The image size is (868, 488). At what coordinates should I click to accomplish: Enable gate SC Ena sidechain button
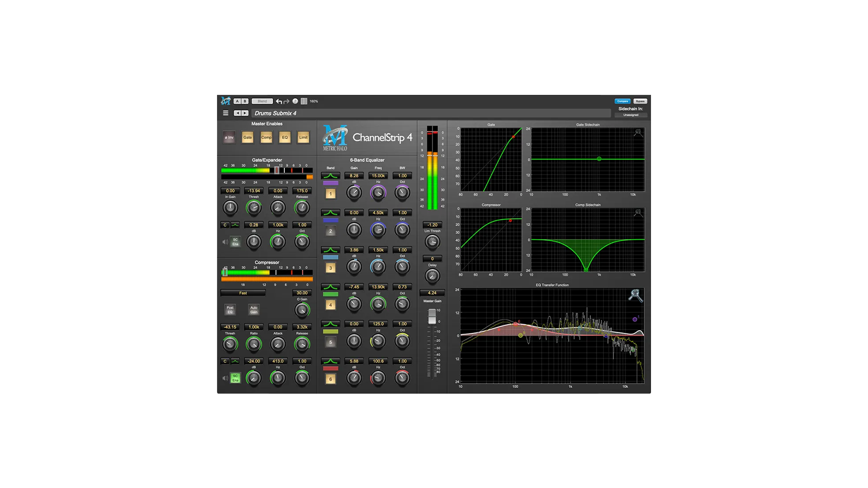(235, 242)
